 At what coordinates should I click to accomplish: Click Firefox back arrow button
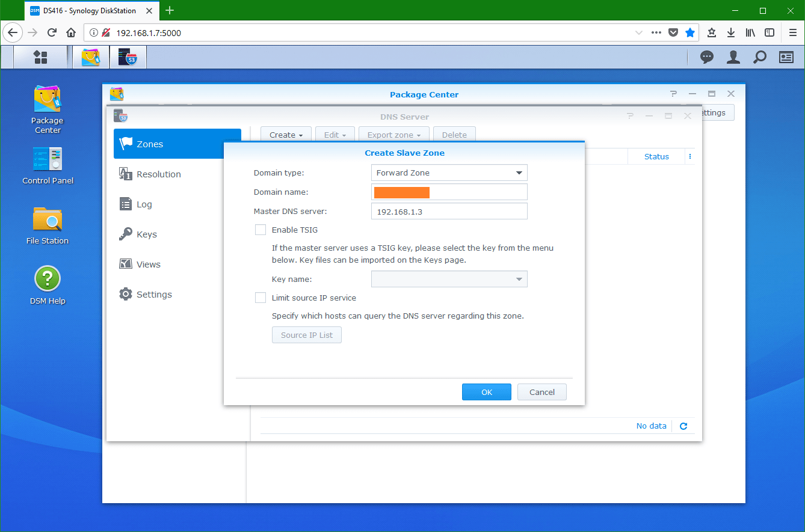13,32
